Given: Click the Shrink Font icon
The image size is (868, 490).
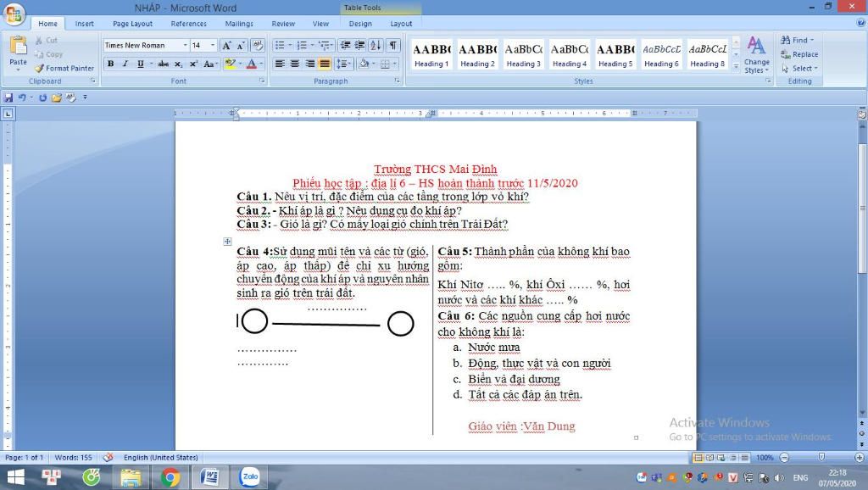Looking at the screenshot, I should (241, 46).
